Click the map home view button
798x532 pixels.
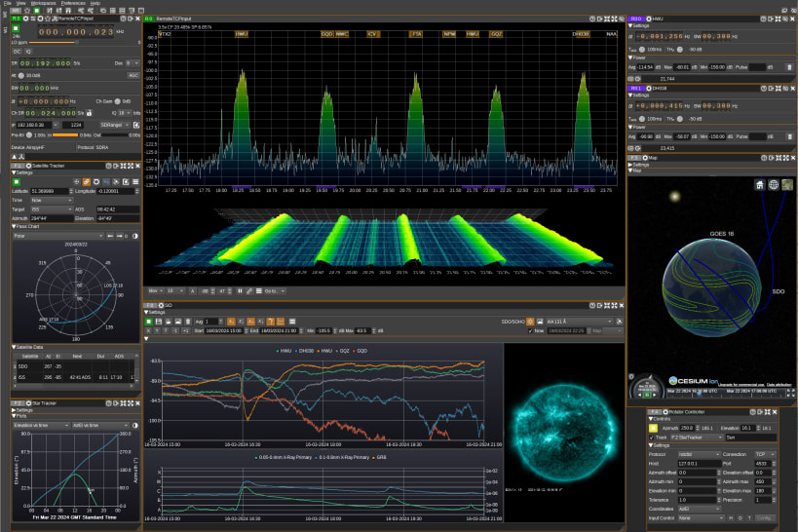click(x=760, y=184)
